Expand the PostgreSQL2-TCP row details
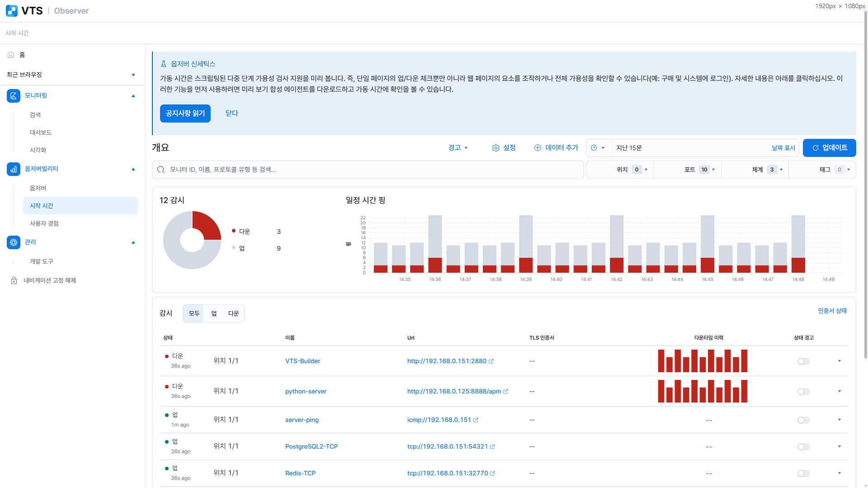Viewport: 868px width, 488px height. tap(840, 446)
